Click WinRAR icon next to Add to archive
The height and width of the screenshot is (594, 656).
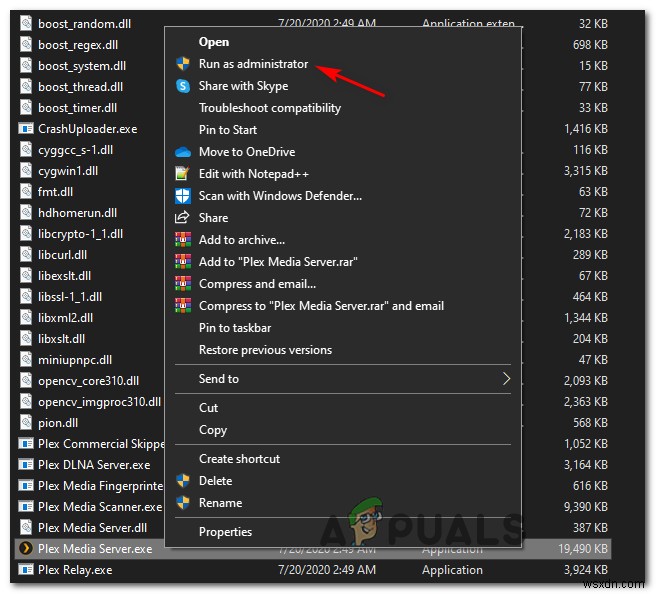pyautogui.click(x=183, y=240)
